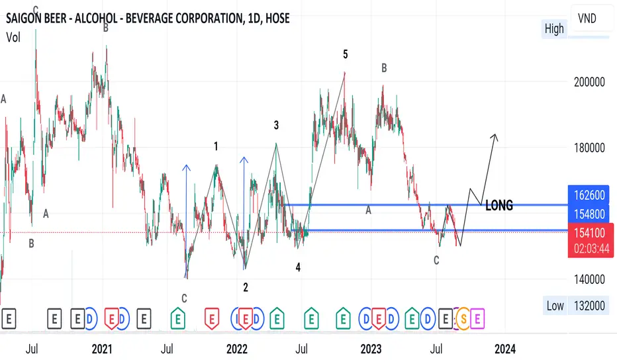
Task: Click the 2021 time axis label
Action: [102, 349]
